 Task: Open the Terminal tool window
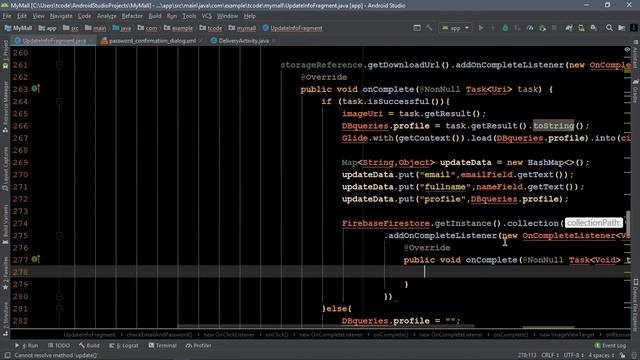(162, 346)
